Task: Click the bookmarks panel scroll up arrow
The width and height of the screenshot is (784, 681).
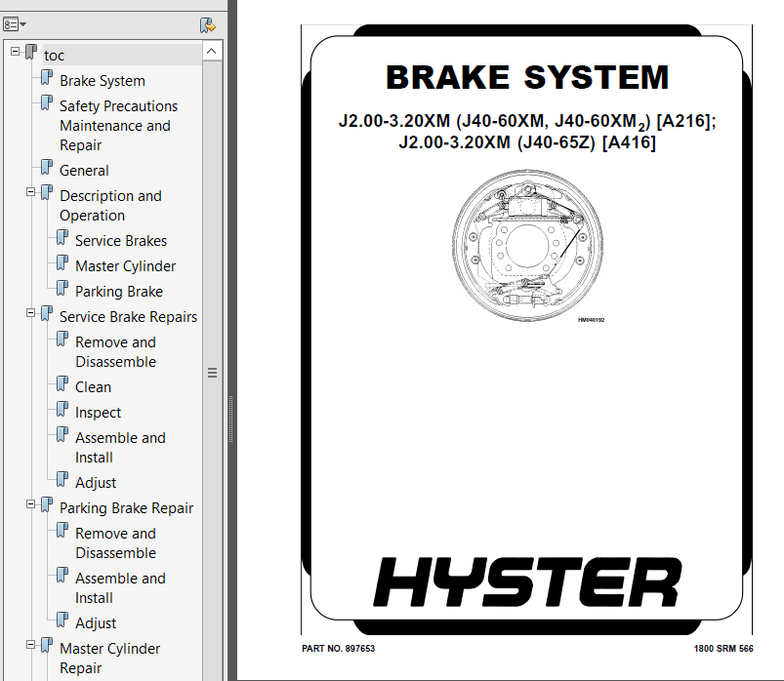Action: (x=212, y=51)
